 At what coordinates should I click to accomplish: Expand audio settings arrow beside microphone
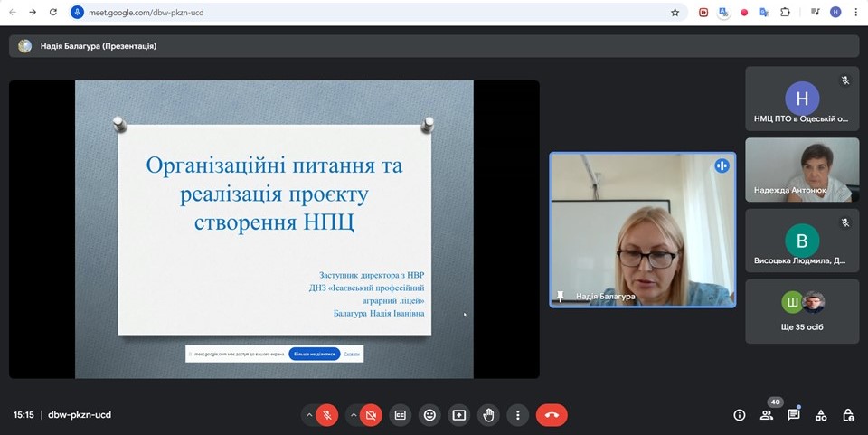[x=309, y=415]
